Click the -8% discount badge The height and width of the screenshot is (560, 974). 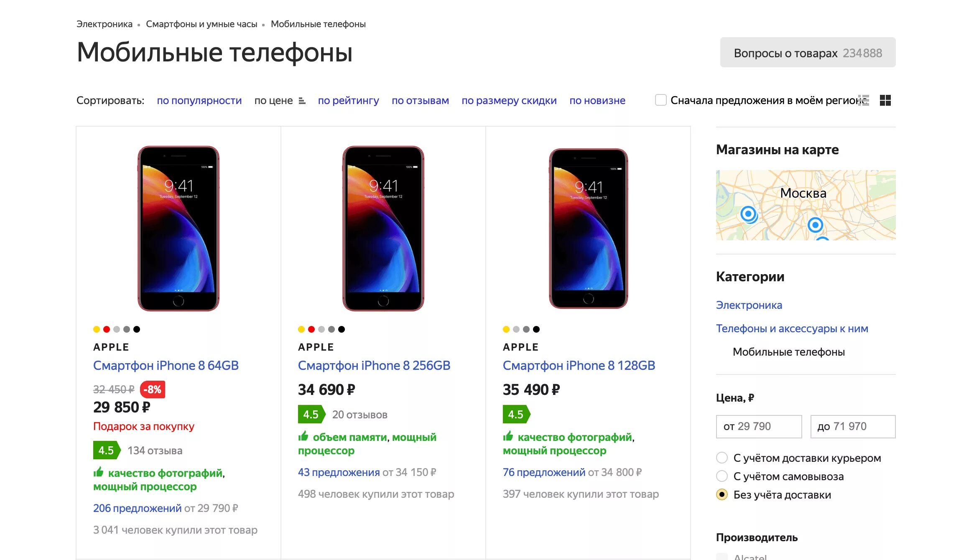tap(153, 389)
